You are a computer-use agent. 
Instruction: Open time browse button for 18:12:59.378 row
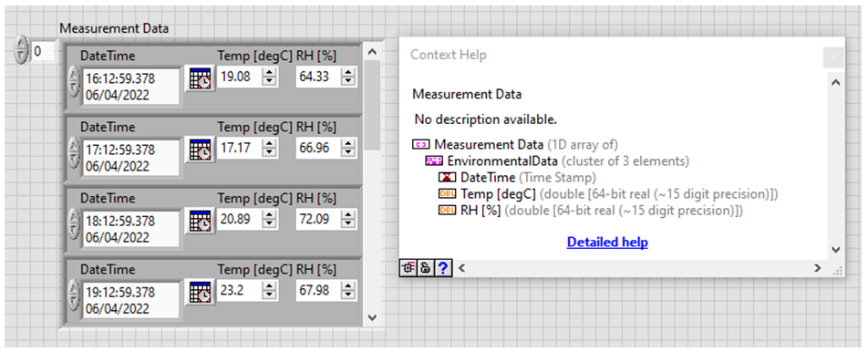(200, 221)
